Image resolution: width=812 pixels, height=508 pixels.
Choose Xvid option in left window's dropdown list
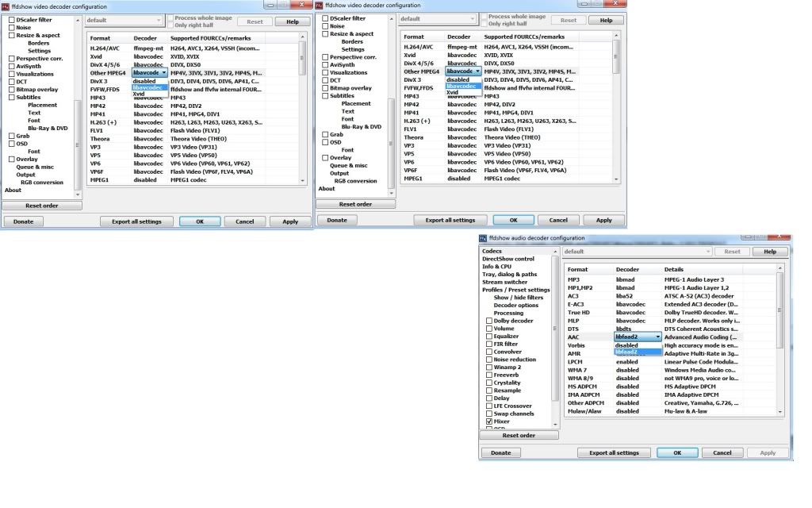(x=149, y=94)
